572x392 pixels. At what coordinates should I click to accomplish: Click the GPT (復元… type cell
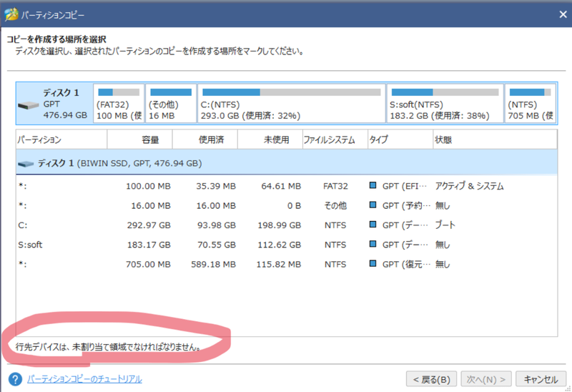click(406, 264)
